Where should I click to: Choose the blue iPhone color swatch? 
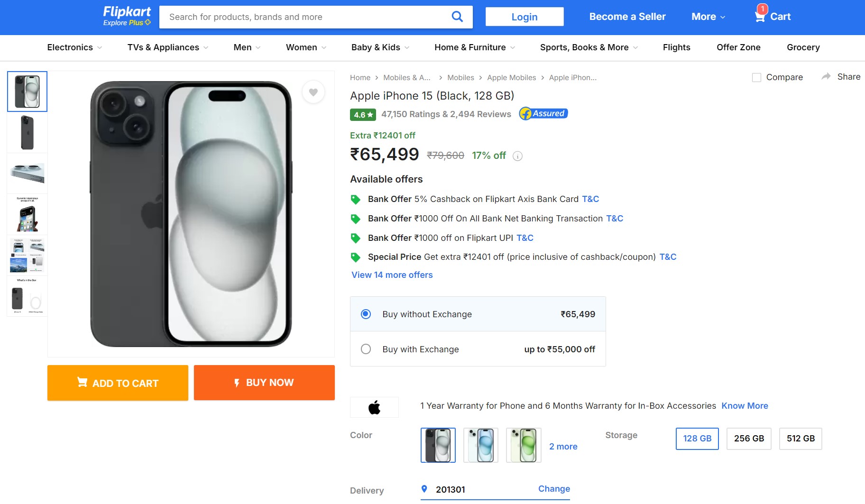[x=481, y=445]
